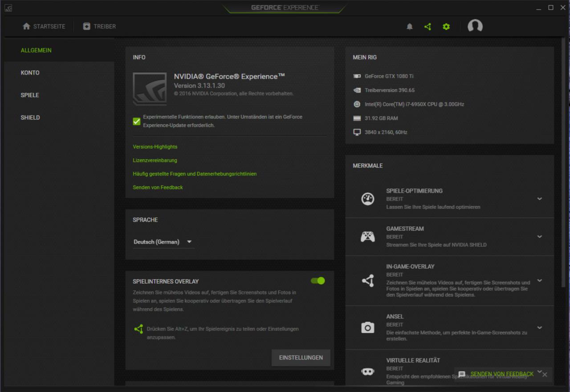Image resolution: width=570 pixels, height=392 pixels.
Task: Click the 31.92 GB RAM text
Action: [x=381, y=118]
